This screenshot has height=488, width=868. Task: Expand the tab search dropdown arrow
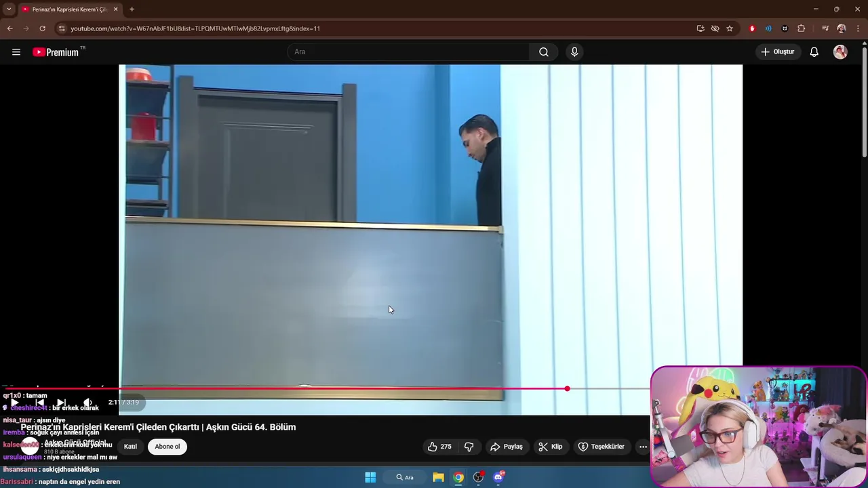pyautogui.click(x=9, y=9)
